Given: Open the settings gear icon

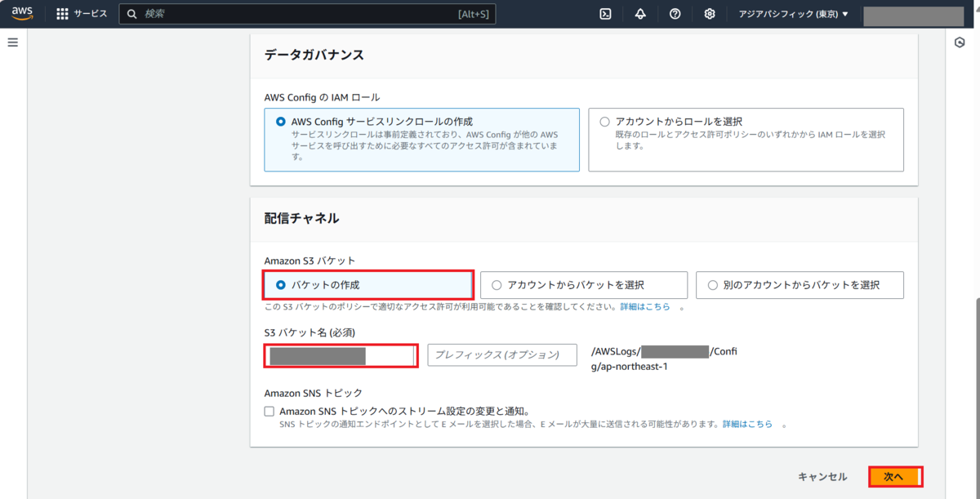Looking at the screenshot, I should click(x=710, y=14).
